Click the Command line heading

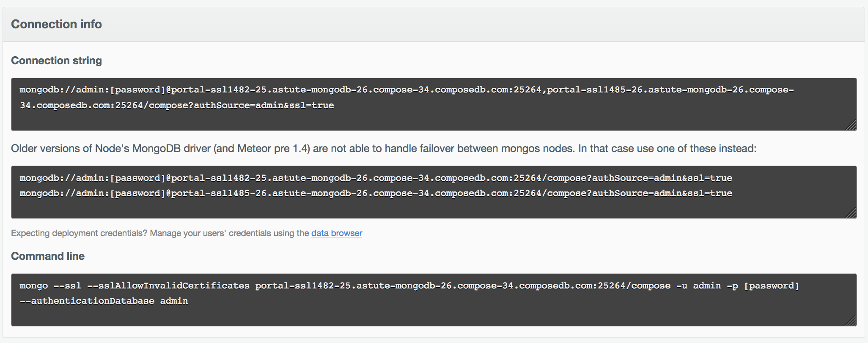click(x=48, y=256)
